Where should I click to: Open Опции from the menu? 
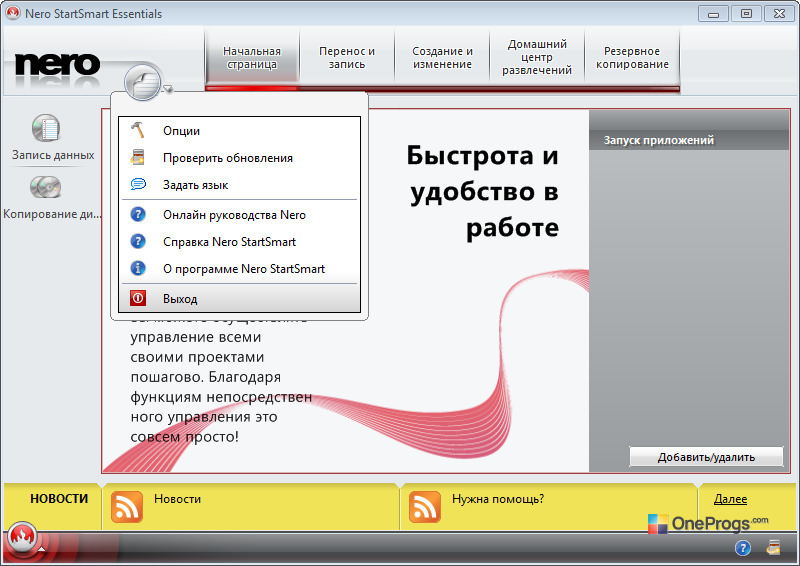click(239, 131)
